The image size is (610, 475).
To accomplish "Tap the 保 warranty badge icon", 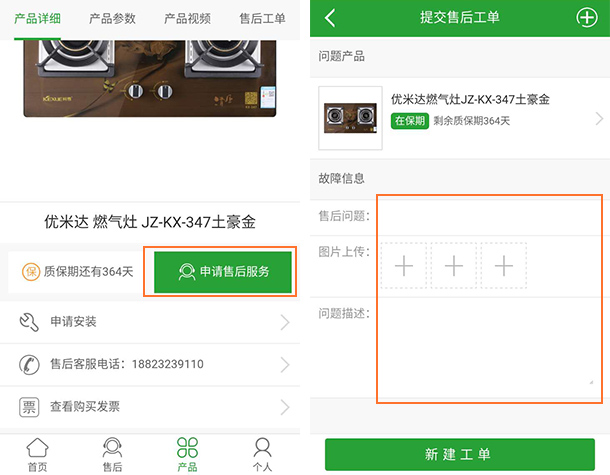I will [31, 272].
